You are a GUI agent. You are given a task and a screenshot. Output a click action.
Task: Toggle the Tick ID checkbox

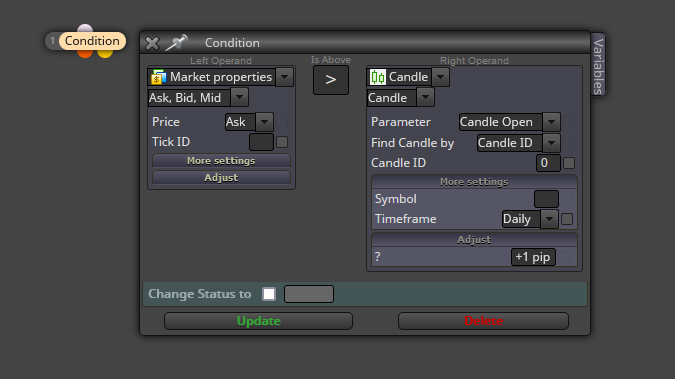pyautogui.click(x=282, y=142)
